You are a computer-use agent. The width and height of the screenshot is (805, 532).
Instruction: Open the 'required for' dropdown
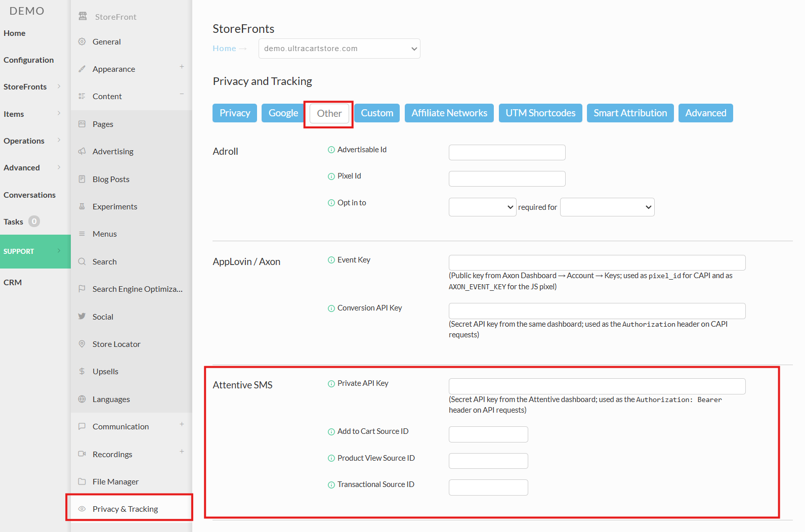tap(607, 207)
